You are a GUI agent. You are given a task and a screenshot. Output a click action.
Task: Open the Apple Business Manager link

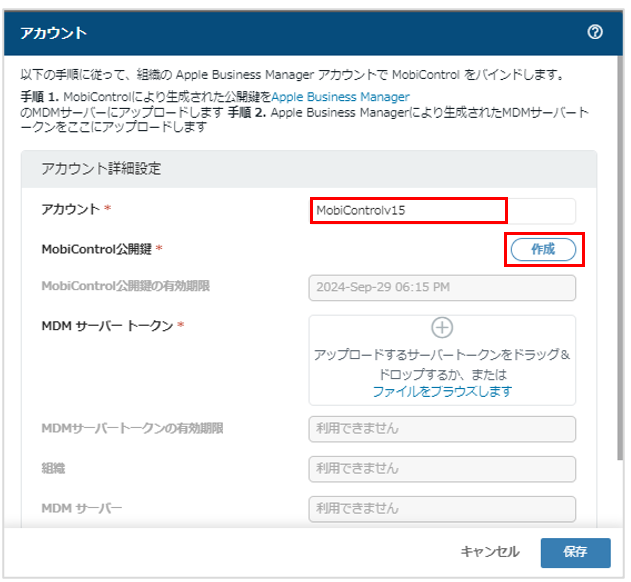(x=340, y=97)
